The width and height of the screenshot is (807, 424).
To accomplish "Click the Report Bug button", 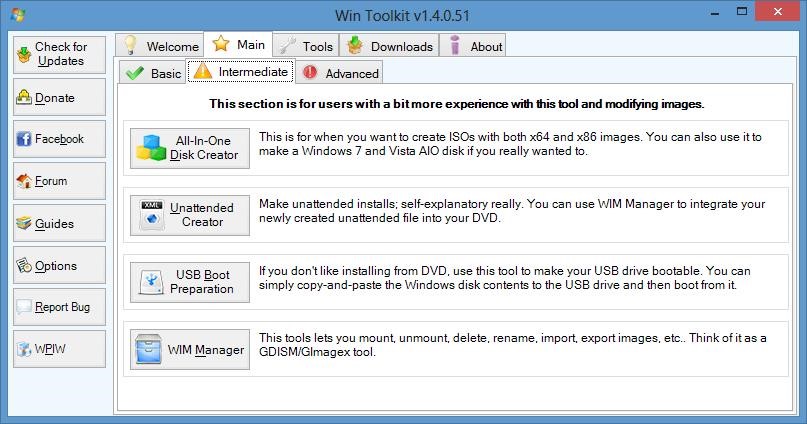I will tap(58, 308).
